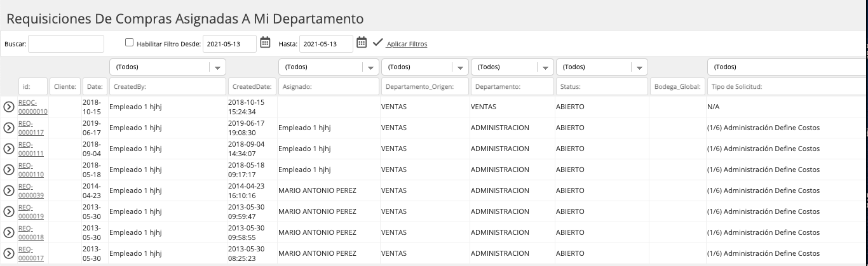The width and height of the screenshot is (868, 266).
Task: Select created date 2014-04-23 16:10:16
Action: [246, 190]
